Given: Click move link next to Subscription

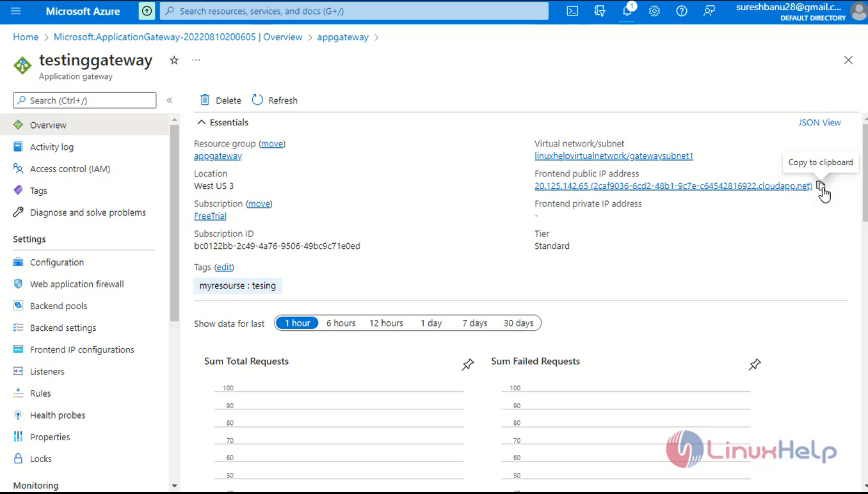Looking at the screenshot, I should pyautogui.click(x=259, y=203).
